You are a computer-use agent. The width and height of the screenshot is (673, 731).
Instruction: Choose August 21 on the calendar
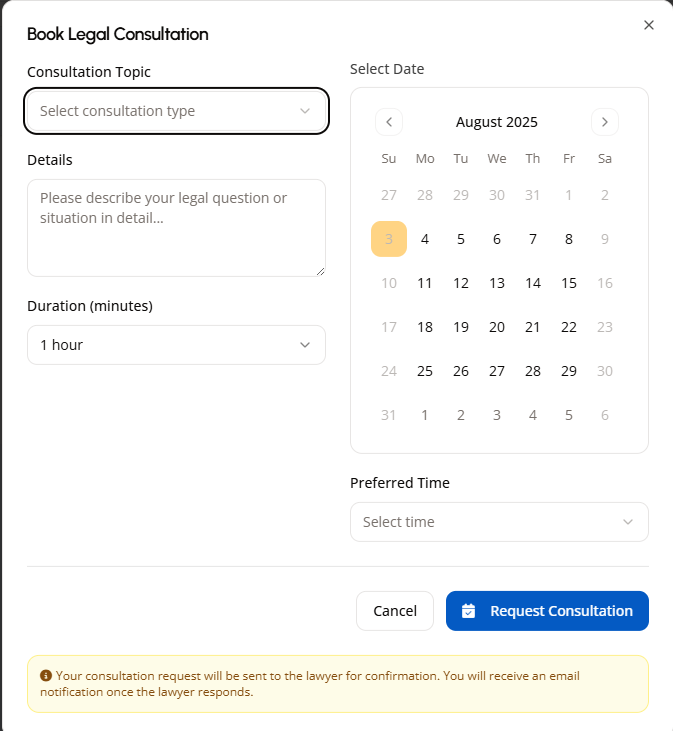533,327
